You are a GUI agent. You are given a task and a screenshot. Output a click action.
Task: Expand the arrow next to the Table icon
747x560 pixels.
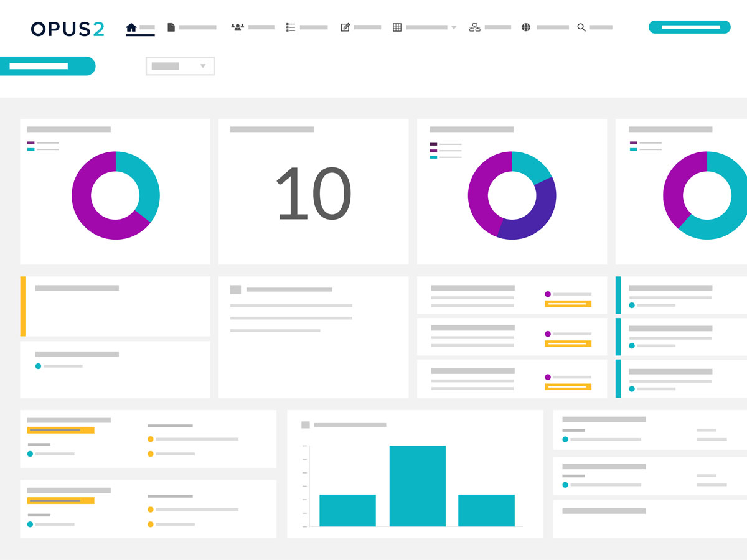(x=454, y=27)
